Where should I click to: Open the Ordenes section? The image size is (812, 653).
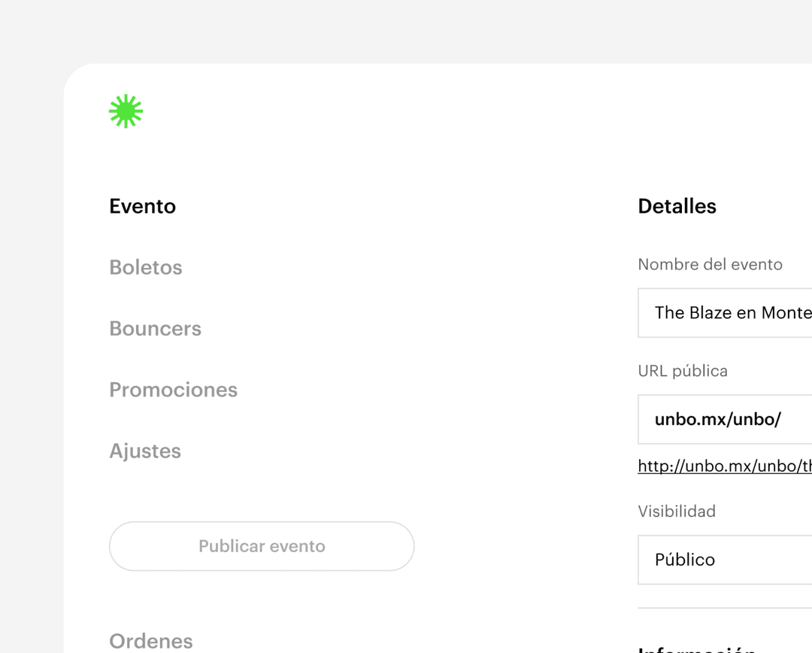[x=151, y=641]
